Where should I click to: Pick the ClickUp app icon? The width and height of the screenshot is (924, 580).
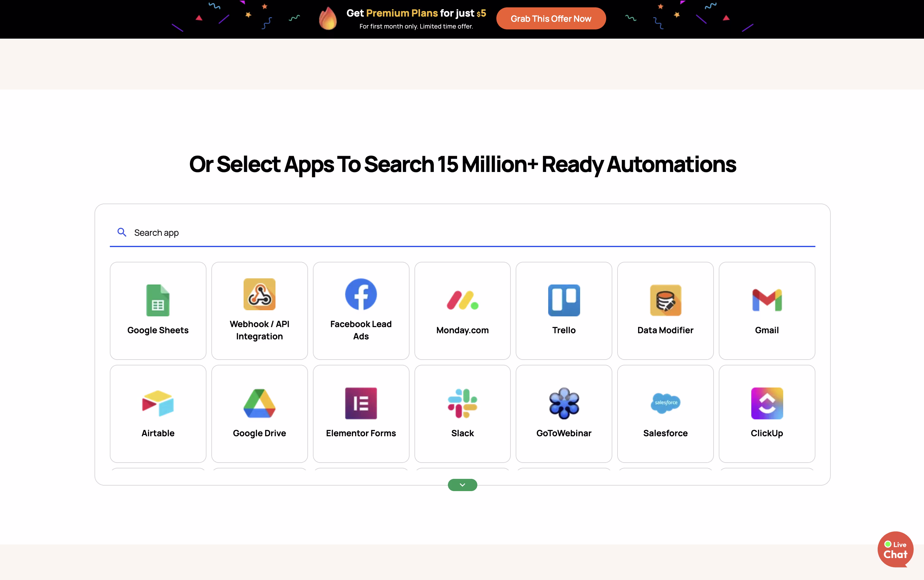pyautogui.click(x=767, y=403)
